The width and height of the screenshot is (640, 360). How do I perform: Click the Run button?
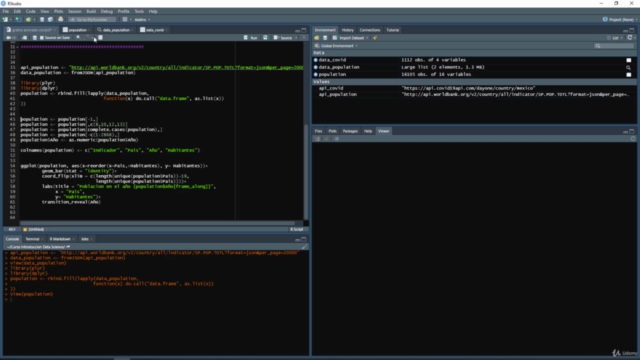click(x=251, y=38)
